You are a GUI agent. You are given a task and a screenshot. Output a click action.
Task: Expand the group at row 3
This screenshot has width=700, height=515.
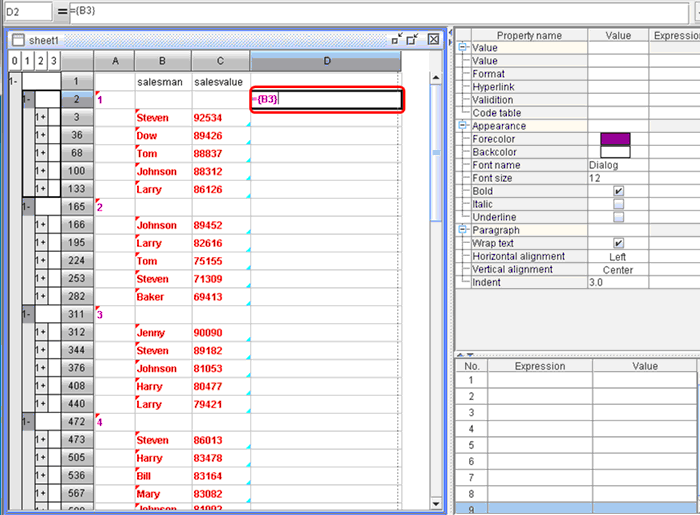click(41, 117)
